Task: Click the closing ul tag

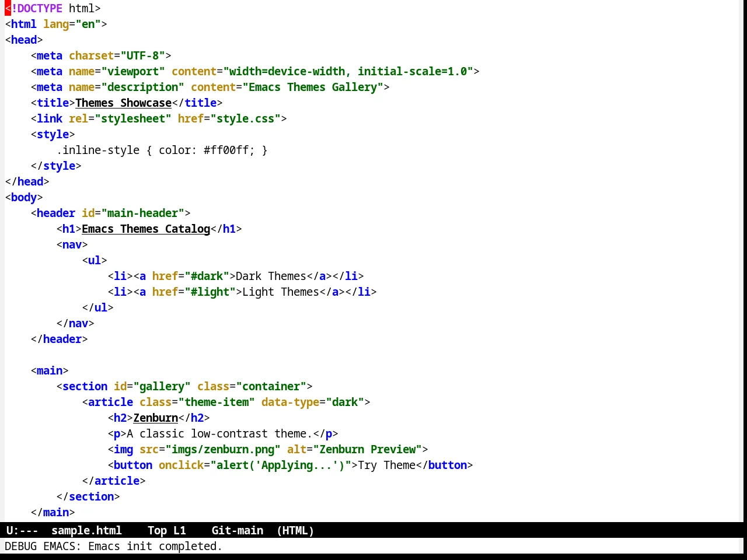Action: [98, 307]
